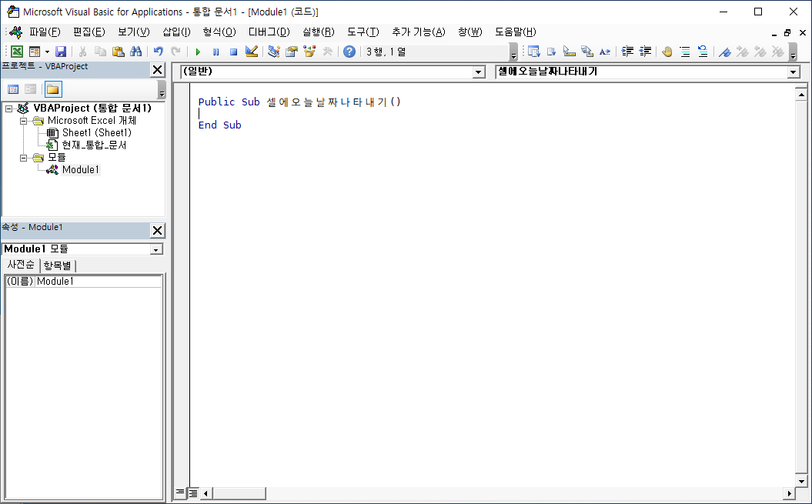This screenshot has height=504, width=812.
Task: Click the horizontal scrollbar right arrow
Action: [789, 493]
